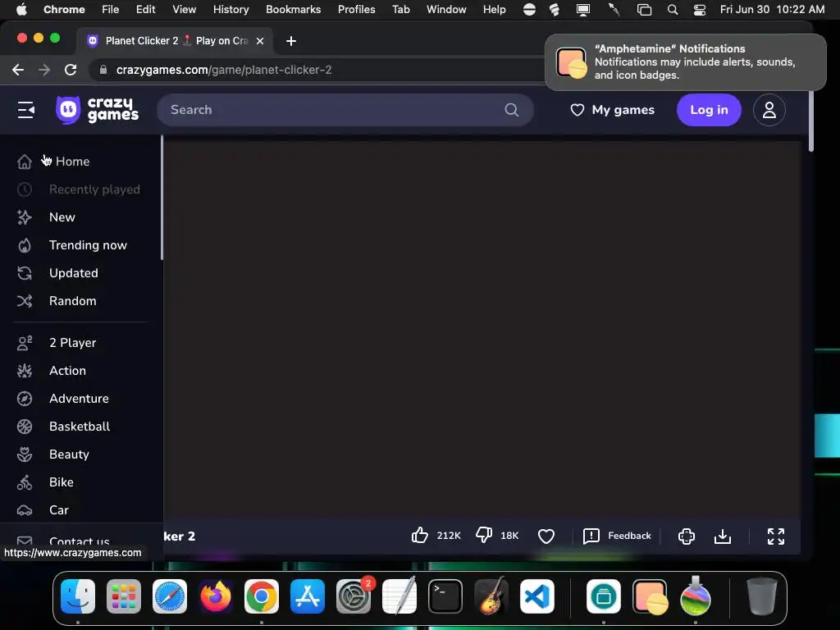
Task: Click the Updated refresh icon in sidebar
Action: 24,273
